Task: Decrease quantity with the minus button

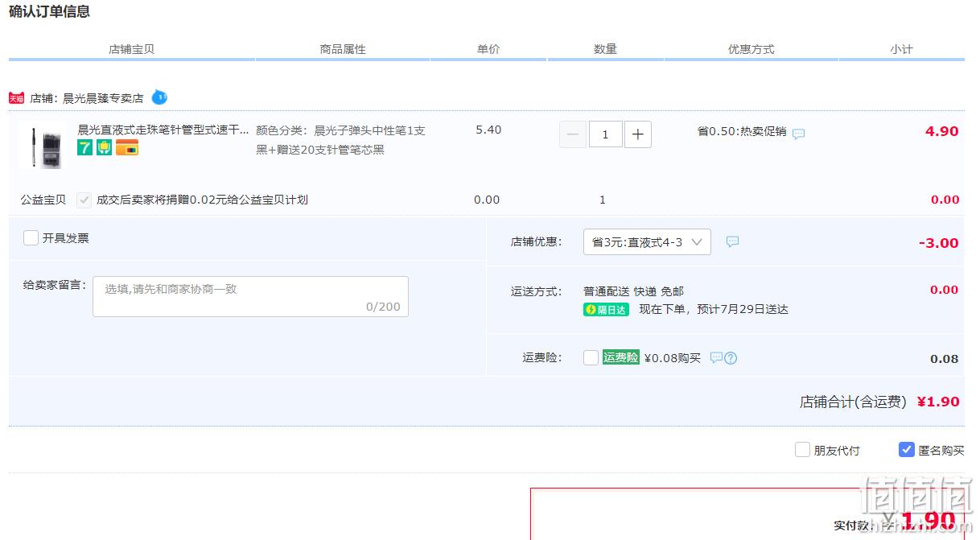Action: tap(572, 134)
